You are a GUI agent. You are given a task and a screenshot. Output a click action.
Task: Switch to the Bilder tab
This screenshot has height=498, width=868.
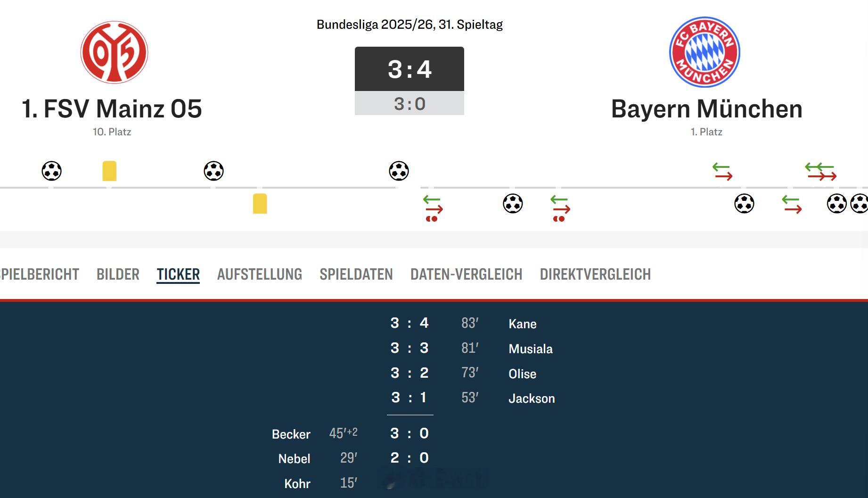coord(118,274)
